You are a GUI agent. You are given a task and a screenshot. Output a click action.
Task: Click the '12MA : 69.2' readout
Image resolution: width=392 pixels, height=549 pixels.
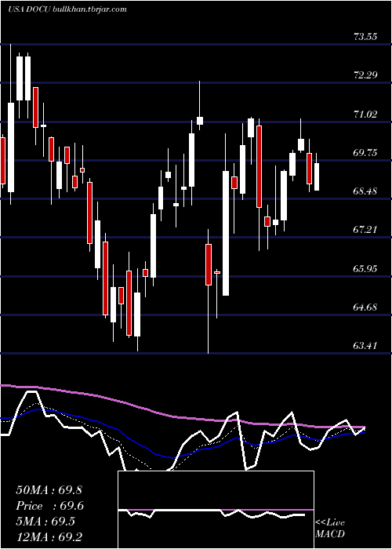point(49,537)
